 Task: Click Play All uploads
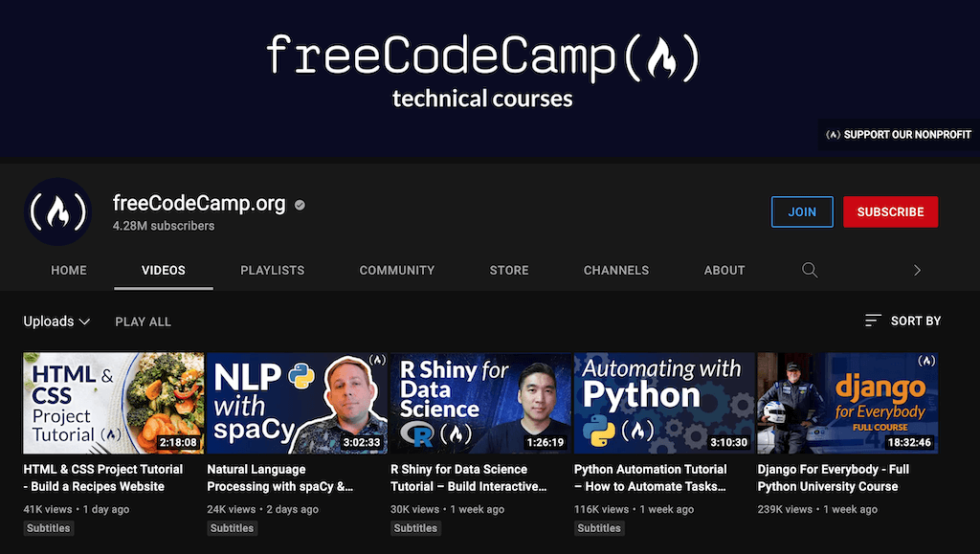point(144,321)
